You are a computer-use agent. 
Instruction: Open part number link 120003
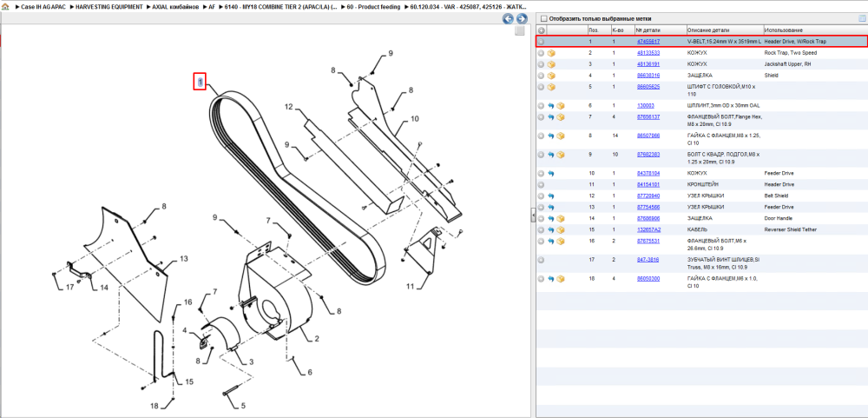point(646,105)
